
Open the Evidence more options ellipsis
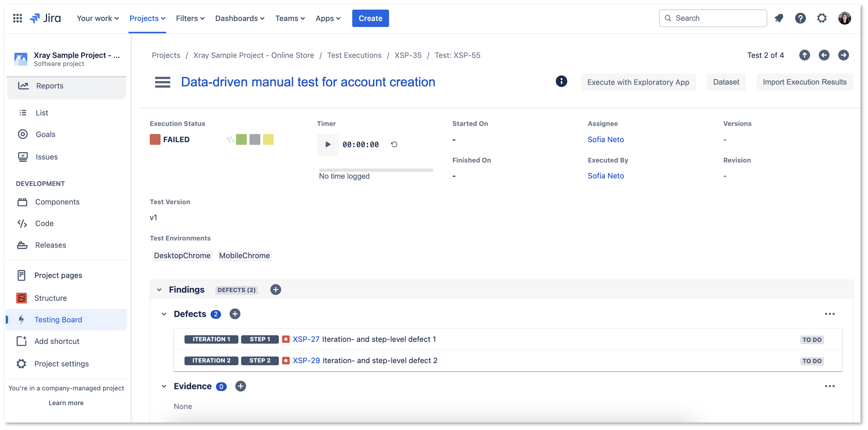tap(830, 386)
